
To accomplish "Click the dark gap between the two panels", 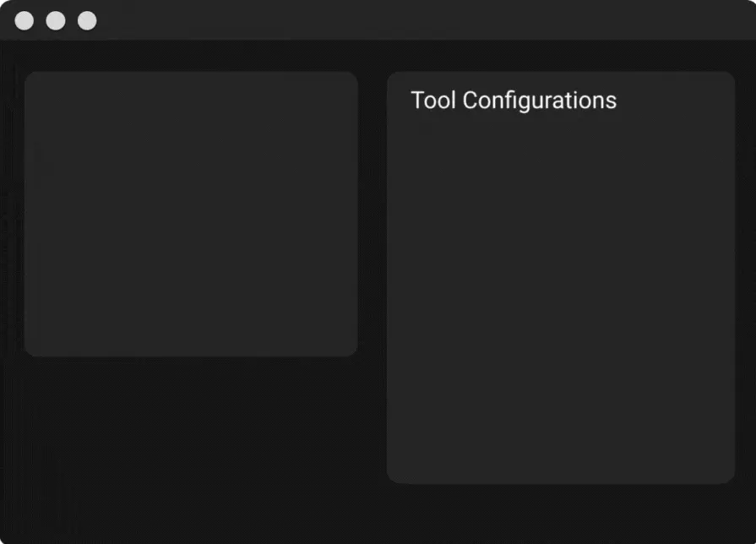I will (373, 253).
